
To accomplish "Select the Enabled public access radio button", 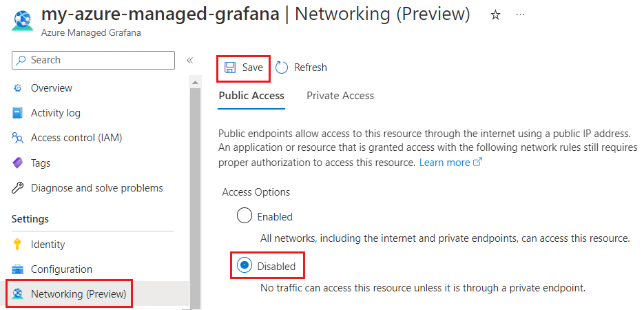I will 244,216.
